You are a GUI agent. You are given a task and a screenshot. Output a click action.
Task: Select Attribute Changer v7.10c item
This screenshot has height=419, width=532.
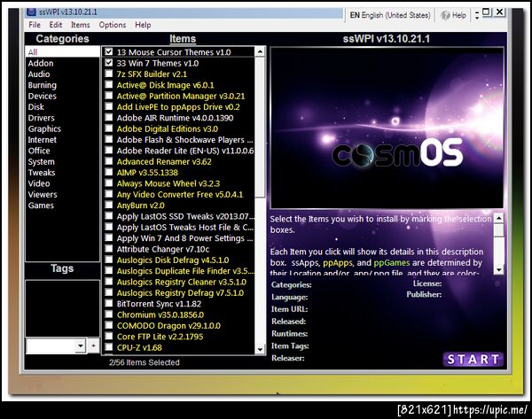click(x=163, y=249)
